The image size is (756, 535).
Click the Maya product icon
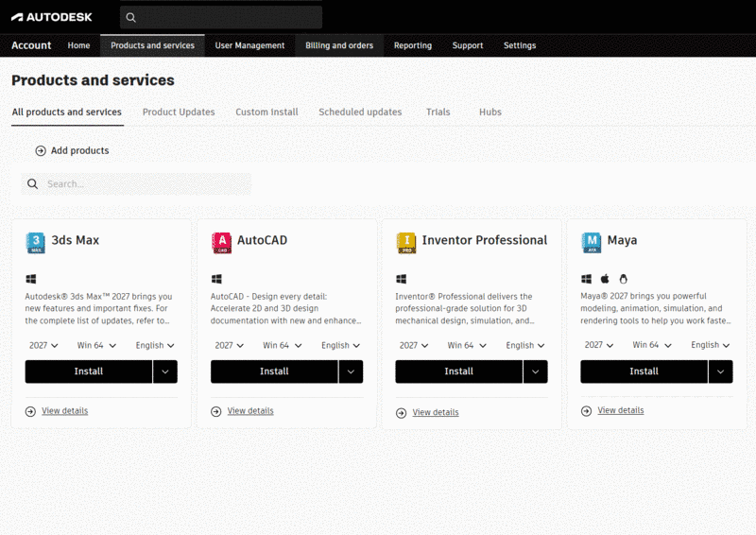(592, 242)
